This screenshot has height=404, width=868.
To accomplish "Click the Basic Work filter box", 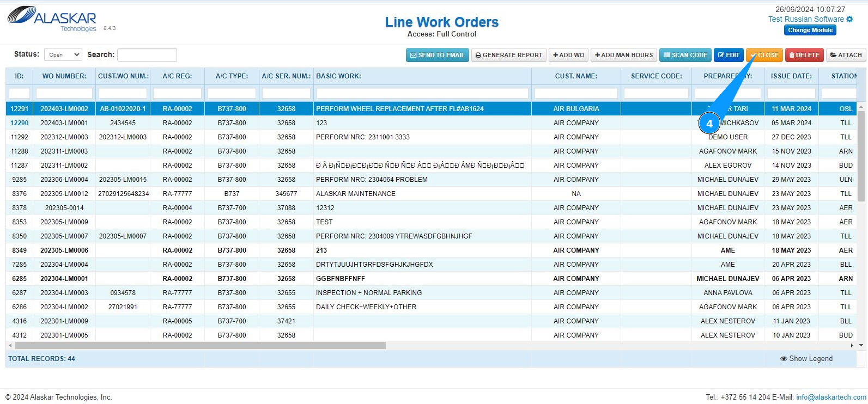I will pos(423,93).
